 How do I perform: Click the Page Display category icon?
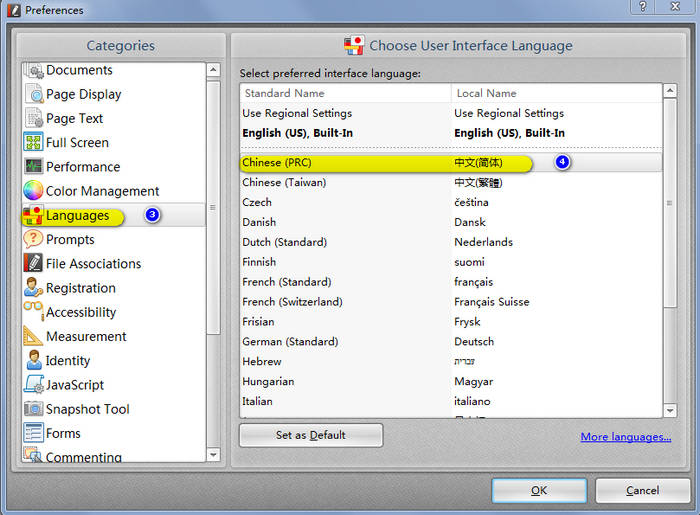tap(33, 94)
